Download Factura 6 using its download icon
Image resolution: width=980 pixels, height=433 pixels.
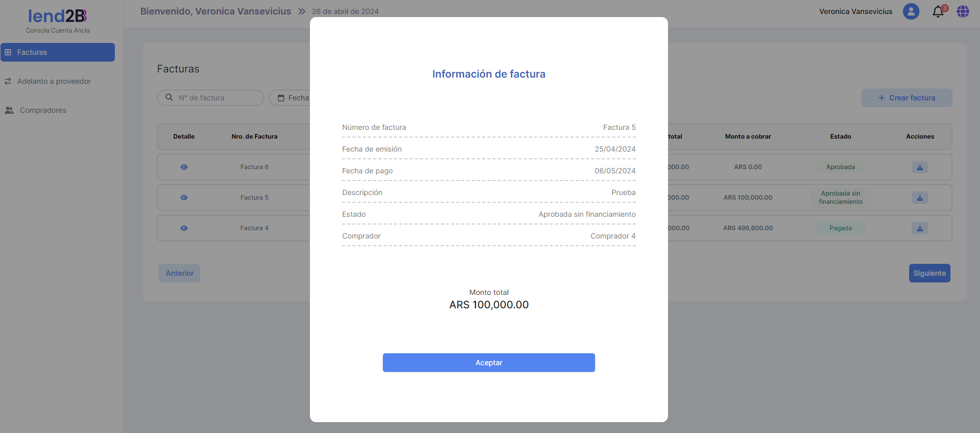pyautogui.click(x=919, y=167)
